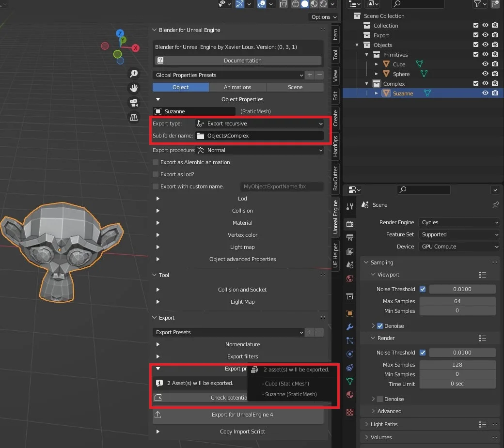
Task: Open the Render properties tab
Action: (350, 223)
